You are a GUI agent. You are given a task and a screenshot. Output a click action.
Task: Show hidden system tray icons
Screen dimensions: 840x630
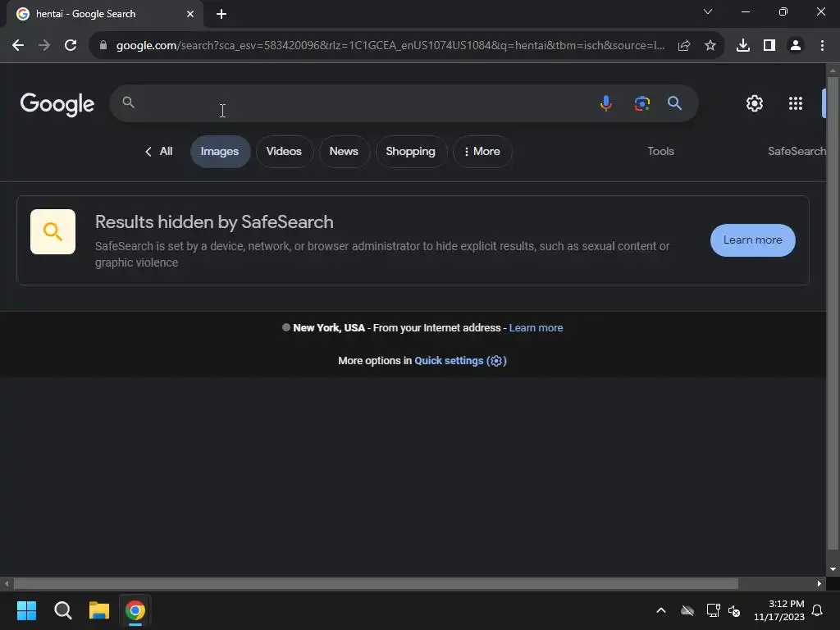(661, 610)
